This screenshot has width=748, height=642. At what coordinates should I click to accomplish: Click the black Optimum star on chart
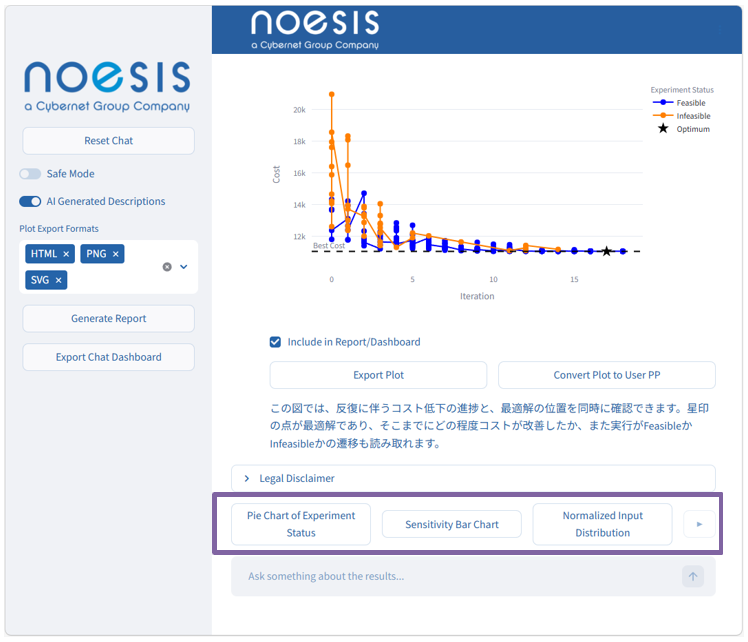pyautogui.click(x=606, y=251)
